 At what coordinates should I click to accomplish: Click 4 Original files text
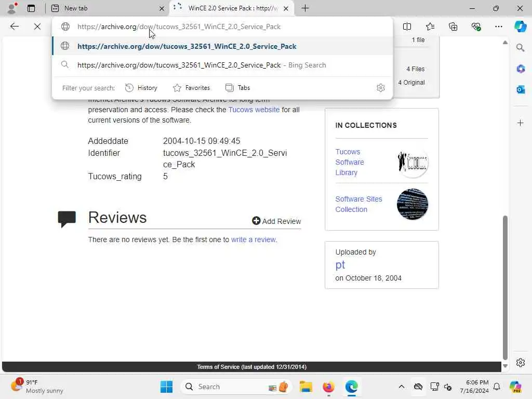411,83
